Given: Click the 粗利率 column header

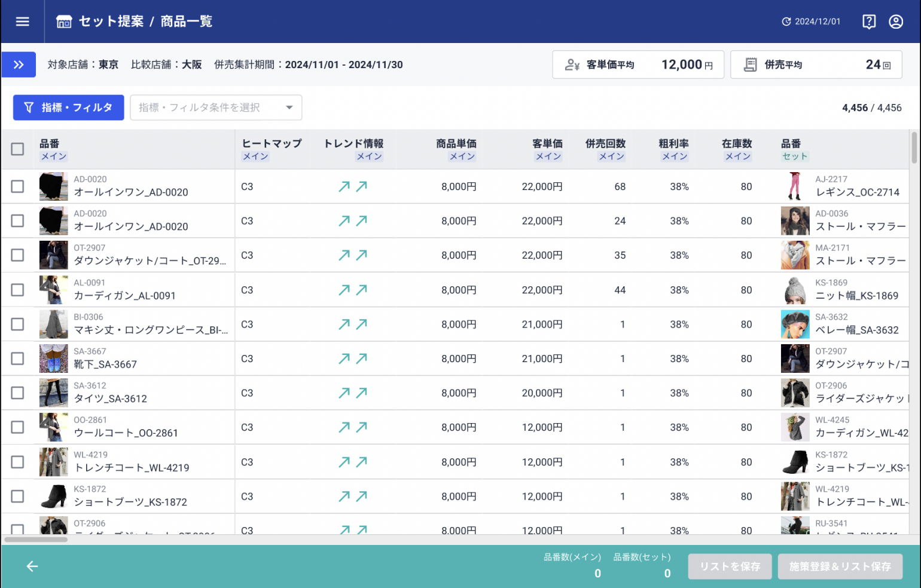Looking at the screenshot, I should [x=673, y=143].
